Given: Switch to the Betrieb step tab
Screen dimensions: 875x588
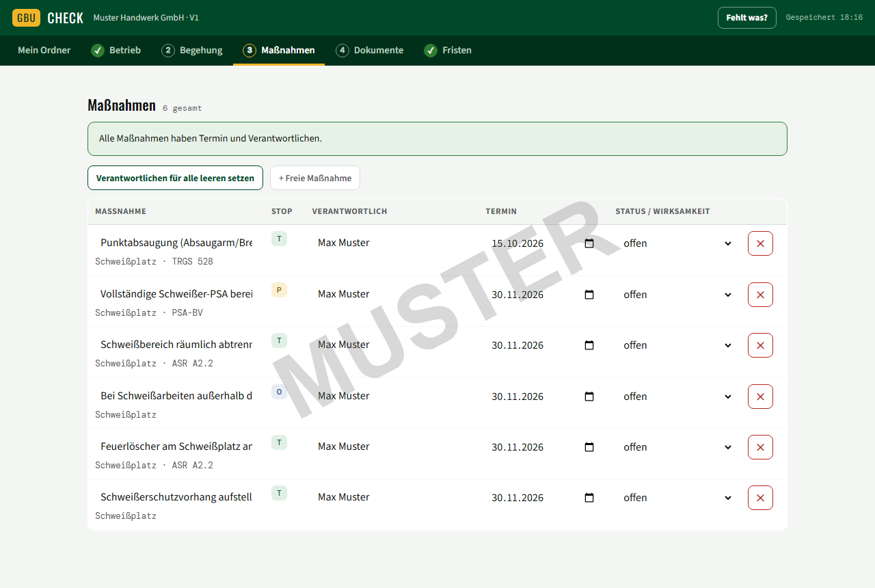Looking at the screenshot, I should (x=116, y=50).
